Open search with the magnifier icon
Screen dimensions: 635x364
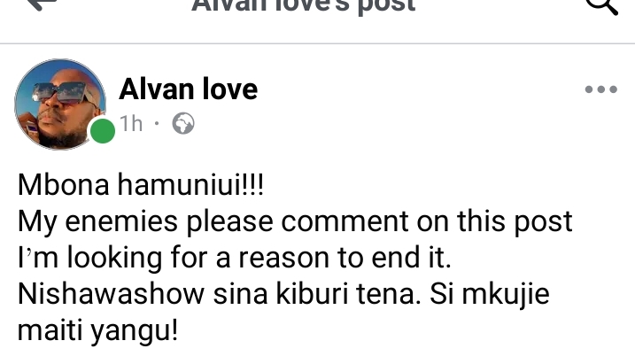pos(602,5)
